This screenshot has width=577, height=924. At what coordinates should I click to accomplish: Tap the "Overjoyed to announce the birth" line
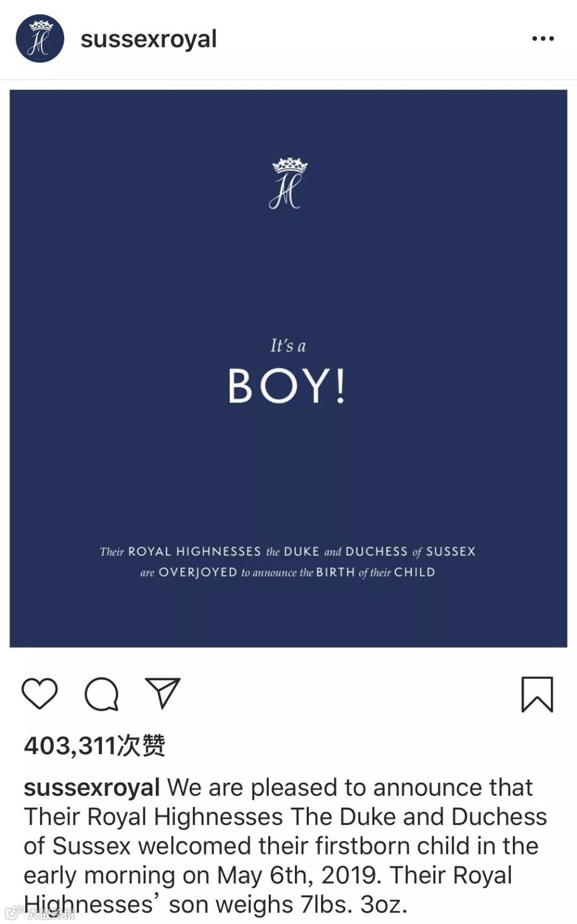tap(287, 572)
